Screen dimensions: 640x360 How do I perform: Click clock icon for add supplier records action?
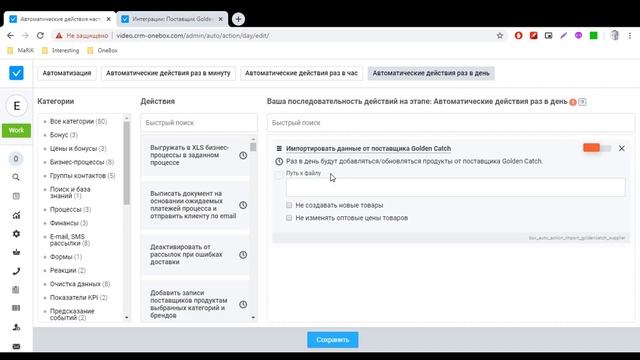coord(243,304)
